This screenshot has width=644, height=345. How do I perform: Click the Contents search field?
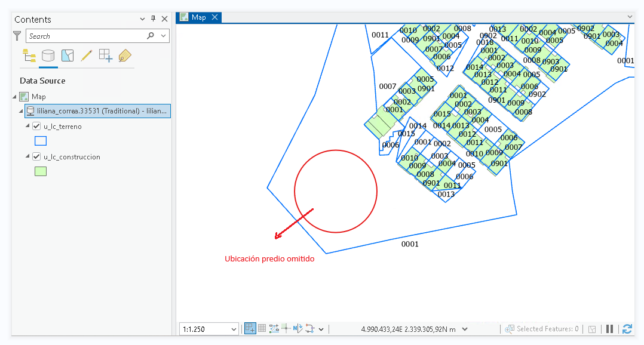[86, 36]
